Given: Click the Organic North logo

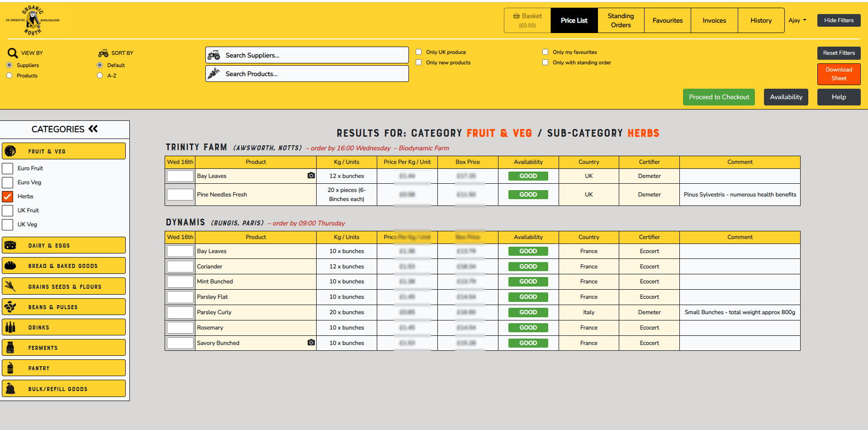Looking at the screenshot, I should pos(33,20).
